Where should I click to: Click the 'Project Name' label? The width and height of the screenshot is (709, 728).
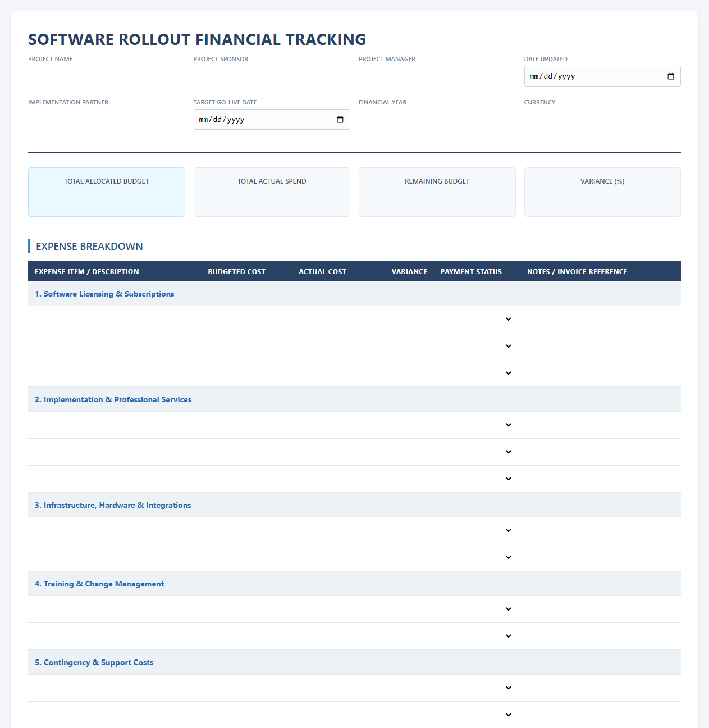(51, 59)
